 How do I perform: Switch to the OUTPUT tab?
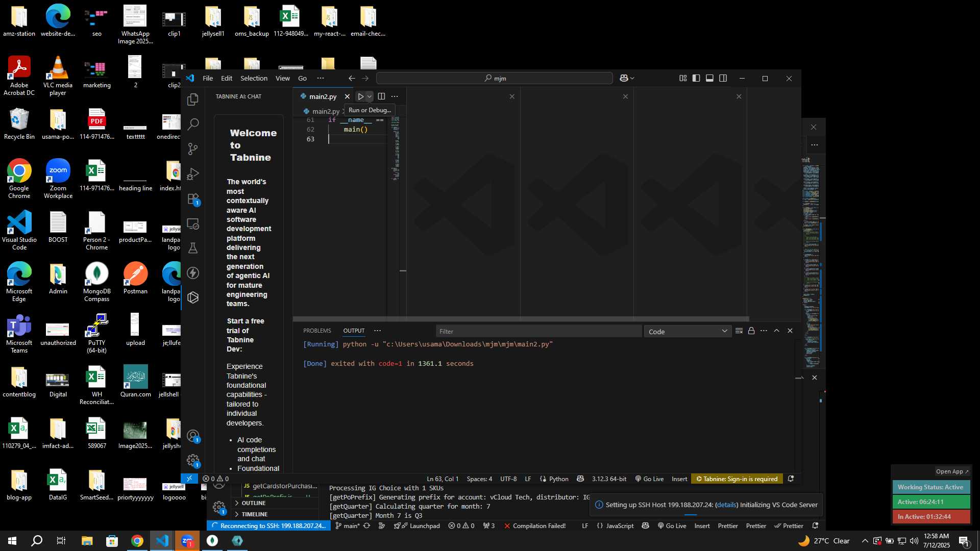354,331
